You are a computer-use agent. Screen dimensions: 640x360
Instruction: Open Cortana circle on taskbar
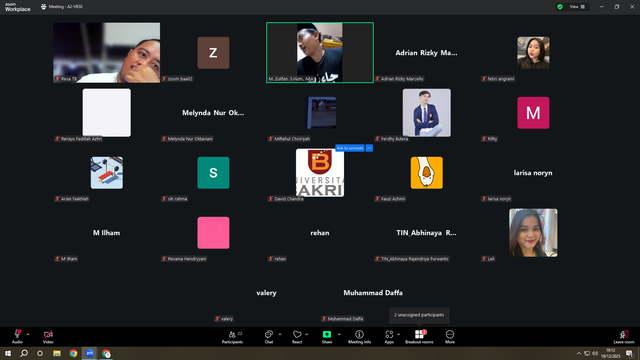40,353
